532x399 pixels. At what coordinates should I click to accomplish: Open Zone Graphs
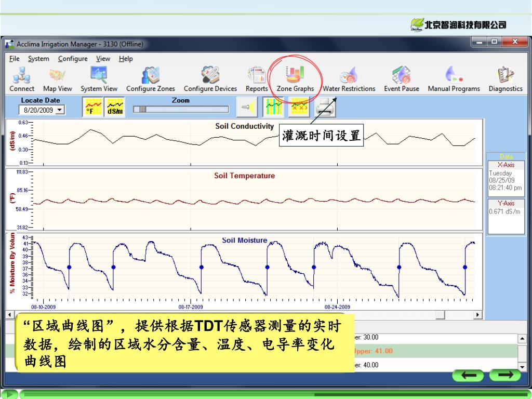295,79
